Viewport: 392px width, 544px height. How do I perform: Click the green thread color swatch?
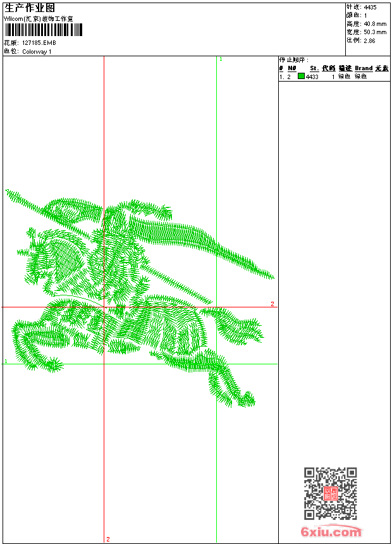pos(301,76)
